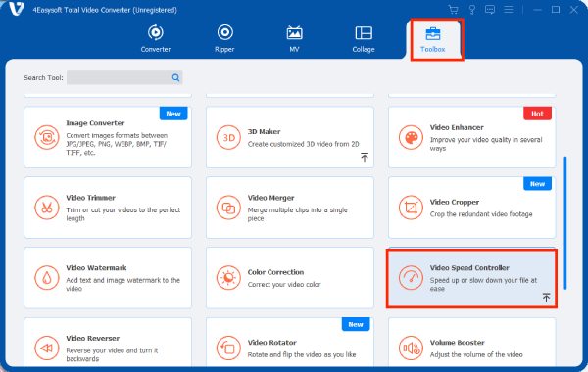The image size is (588, 372).
Task: Click the register key icon
Action: click(x=472, y=10)
